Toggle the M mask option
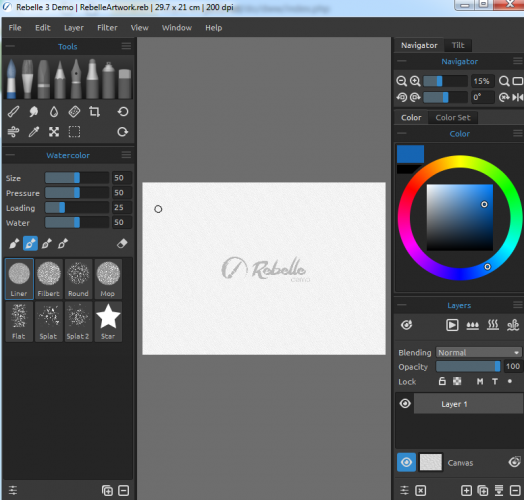 [x=480, y=381]
